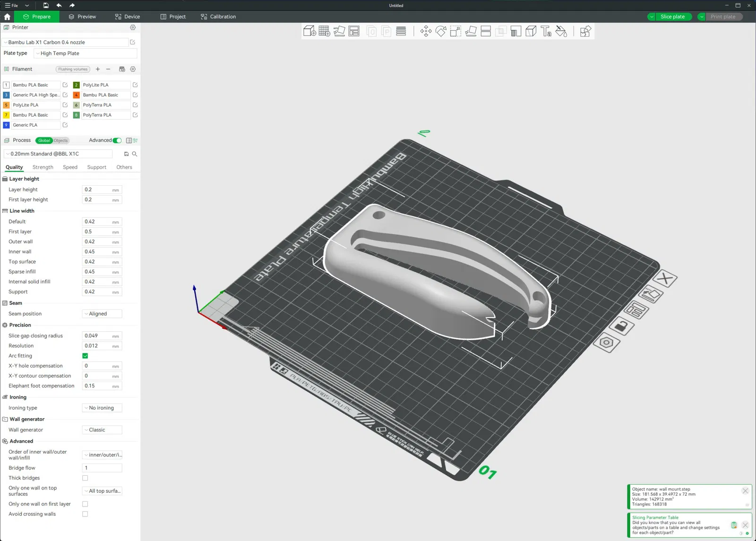The height and width of the screenshot is (541, 756).
Task: Open the Support settings tab
Action: tap(97, 167)
